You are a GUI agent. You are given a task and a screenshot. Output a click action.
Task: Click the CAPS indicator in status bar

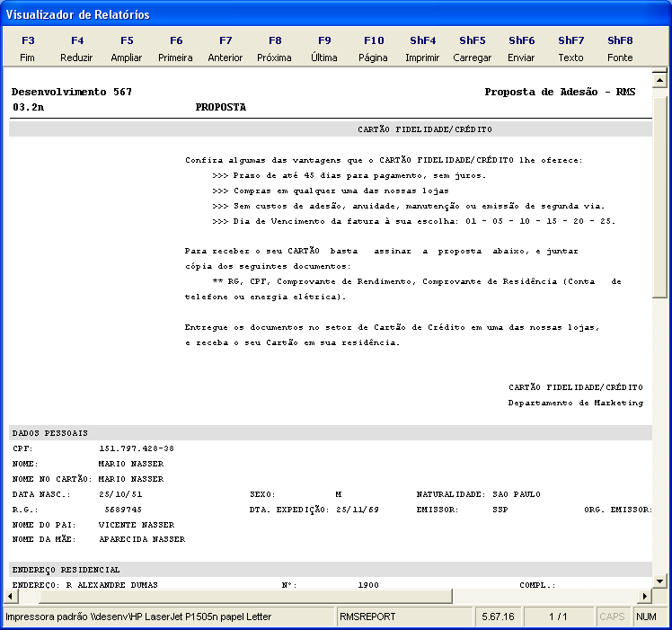pos(612,617)
